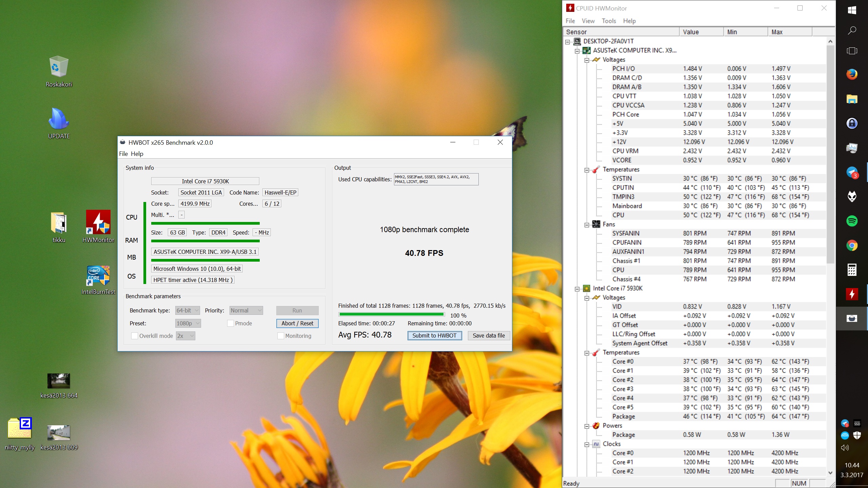Image resolution: width=868 pixels, height=488 pixels.
Task: Open the taskbar search magnifier
Action: pyautogui.click(x=852, y=31)
